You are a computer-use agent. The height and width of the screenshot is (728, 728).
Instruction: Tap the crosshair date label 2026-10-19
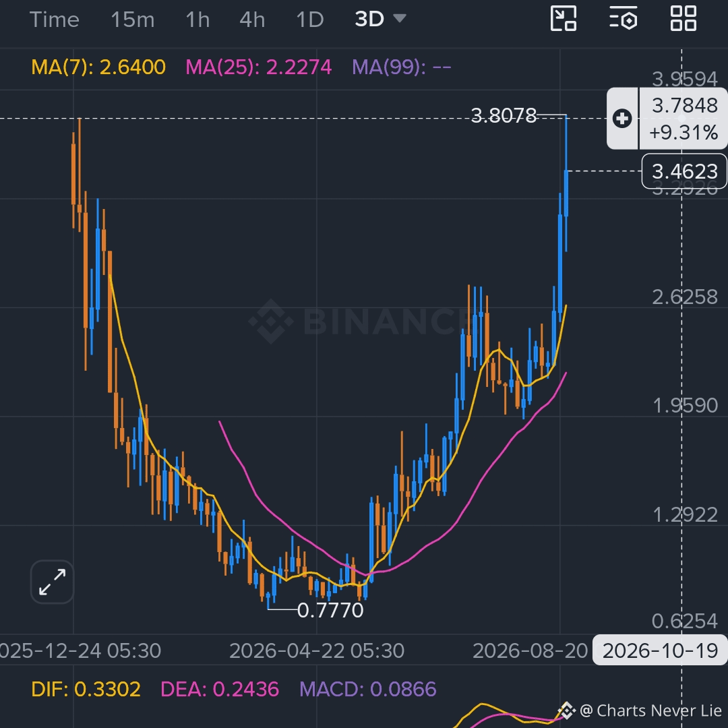pos(660,650)
